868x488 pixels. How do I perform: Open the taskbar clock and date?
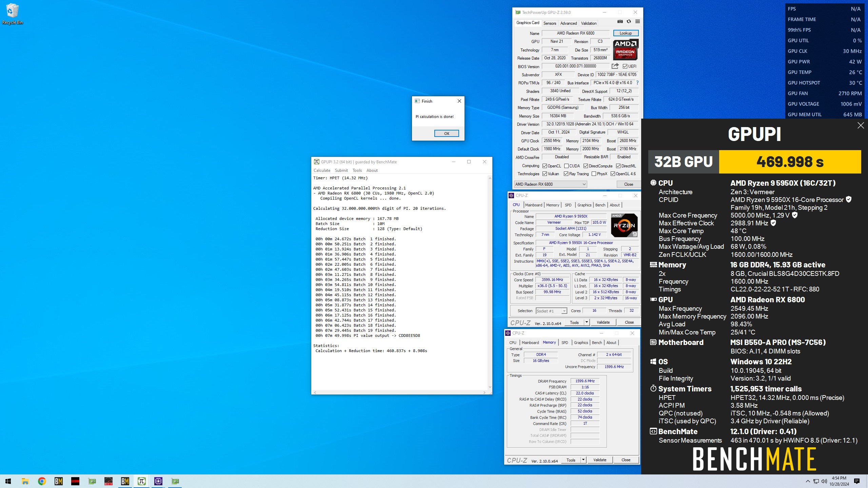point(839,481)
